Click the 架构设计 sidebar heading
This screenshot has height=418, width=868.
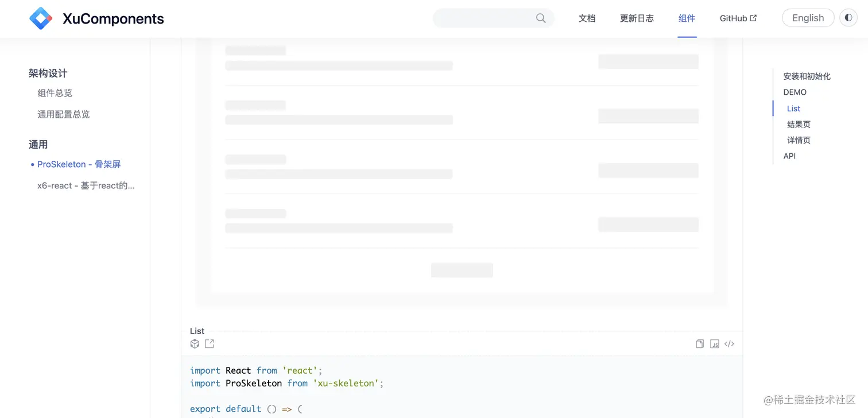point(48,73)
